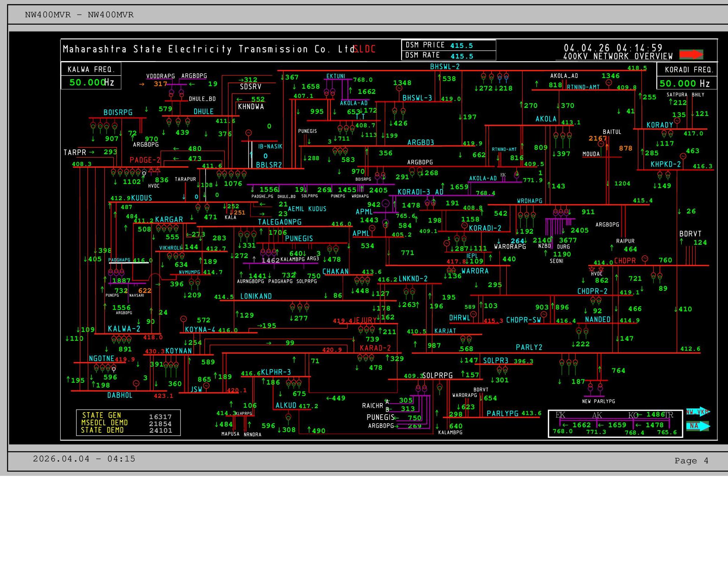Select the KOYNA-4 generator symbol
The height and width of the screenshot is (563, 728).
point(183,319)
